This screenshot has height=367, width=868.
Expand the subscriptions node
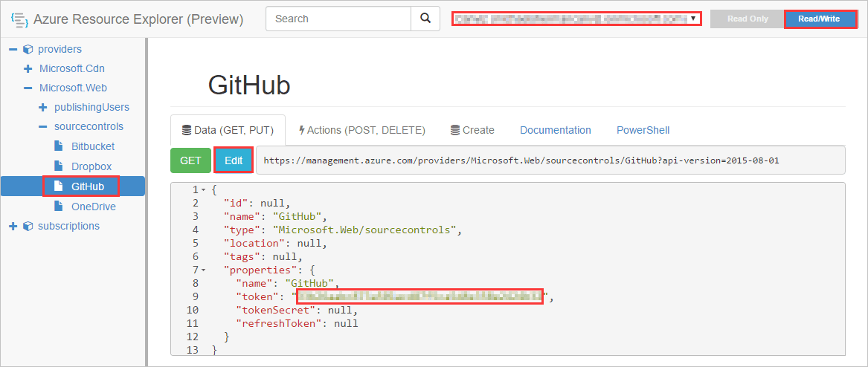tap(13, 226)
